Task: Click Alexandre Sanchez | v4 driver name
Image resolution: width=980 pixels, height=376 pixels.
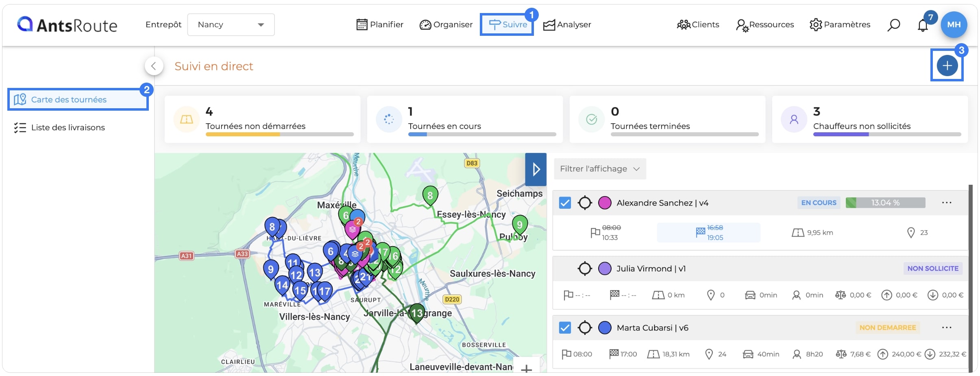Action: (x=662, y=203)
